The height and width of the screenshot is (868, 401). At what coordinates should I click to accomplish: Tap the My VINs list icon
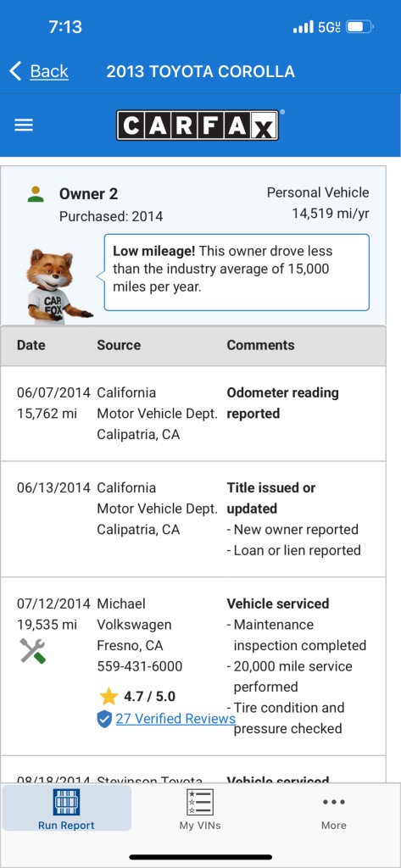[200, 802]
